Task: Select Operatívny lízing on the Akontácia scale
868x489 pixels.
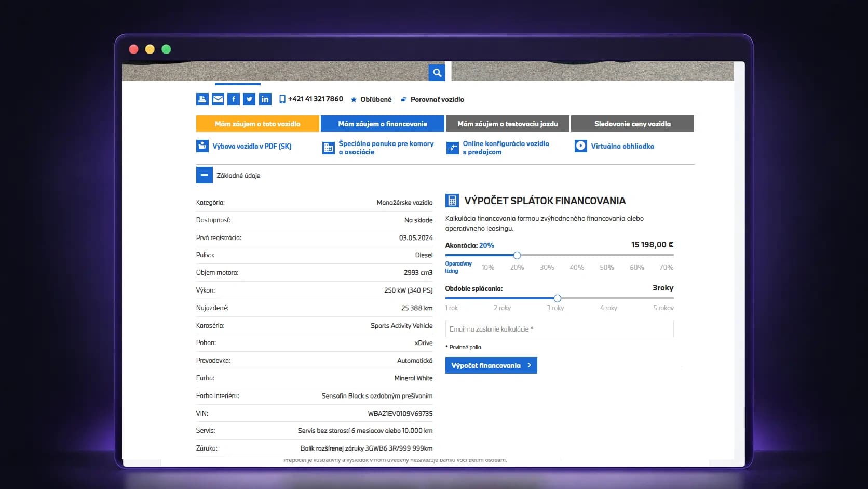Action: 458,267
